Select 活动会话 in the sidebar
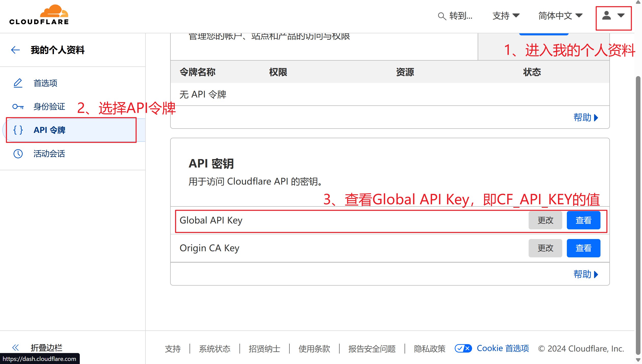The image size is (642, 364). coord(49,154)
